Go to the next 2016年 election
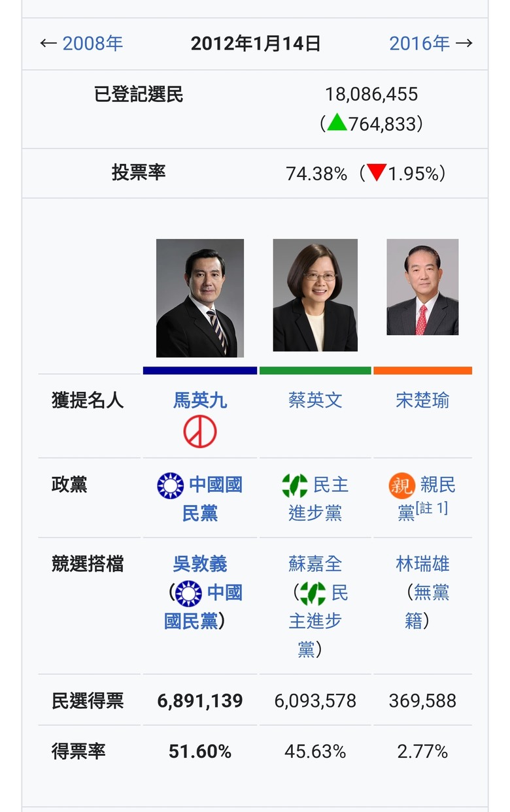The height and width of the screenshot is (812, 510). [x=419, y=43]
